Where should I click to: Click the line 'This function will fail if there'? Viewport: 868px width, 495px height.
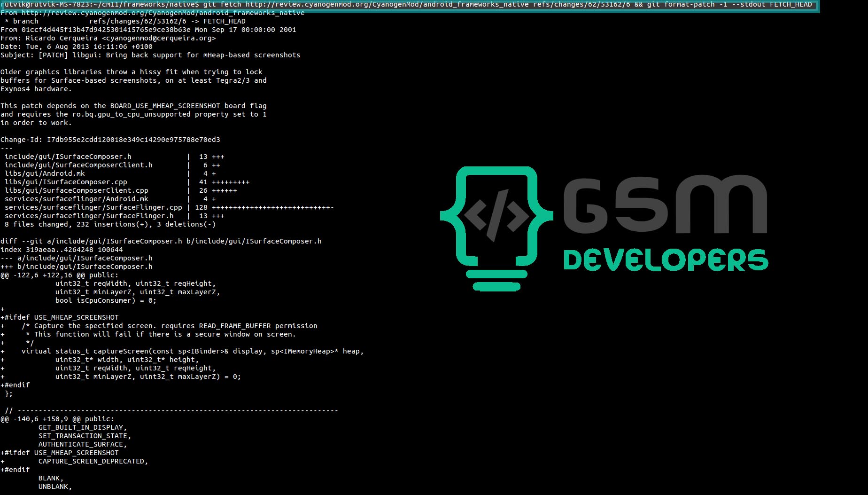[148, 334]
